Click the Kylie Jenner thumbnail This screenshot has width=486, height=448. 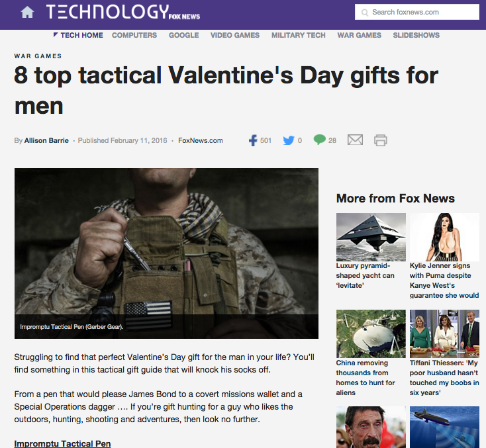444,237
